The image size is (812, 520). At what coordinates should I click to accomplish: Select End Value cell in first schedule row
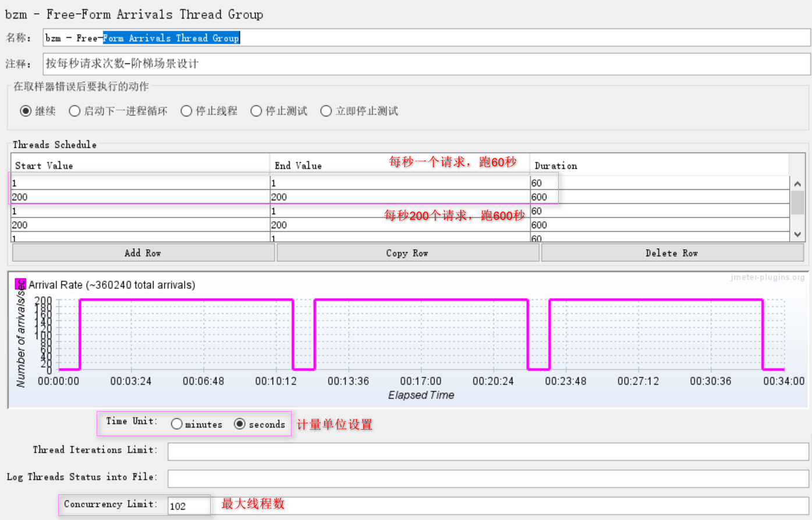coord(400,183)
